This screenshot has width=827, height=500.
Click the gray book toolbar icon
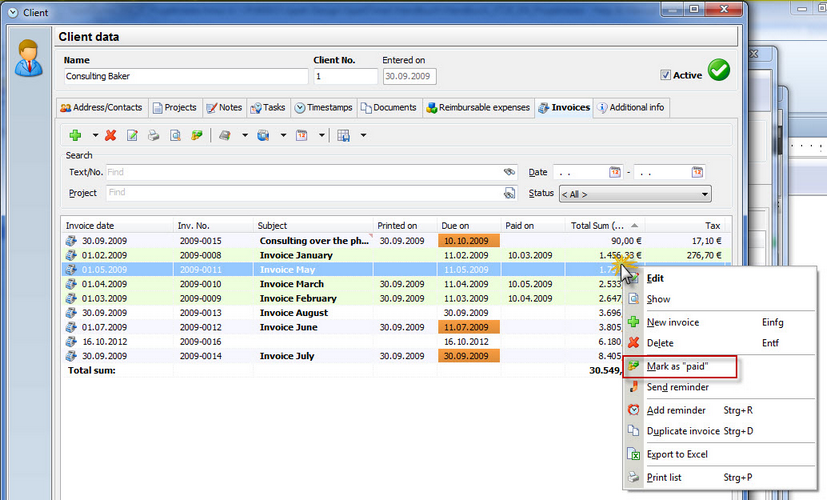pos(225,136)
